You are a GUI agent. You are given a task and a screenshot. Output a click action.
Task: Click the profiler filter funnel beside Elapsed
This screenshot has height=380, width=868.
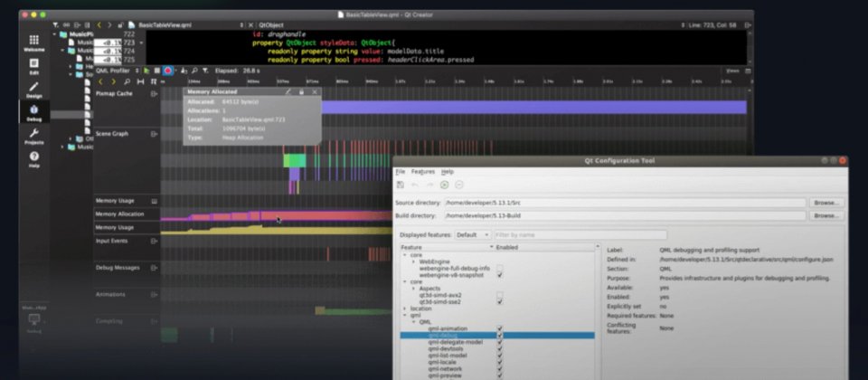[x=205, y=71]
